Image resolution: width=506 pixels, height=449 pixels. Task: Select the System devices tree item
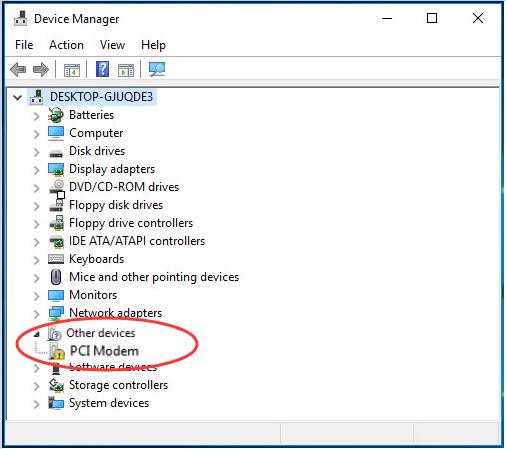point(109,403)
